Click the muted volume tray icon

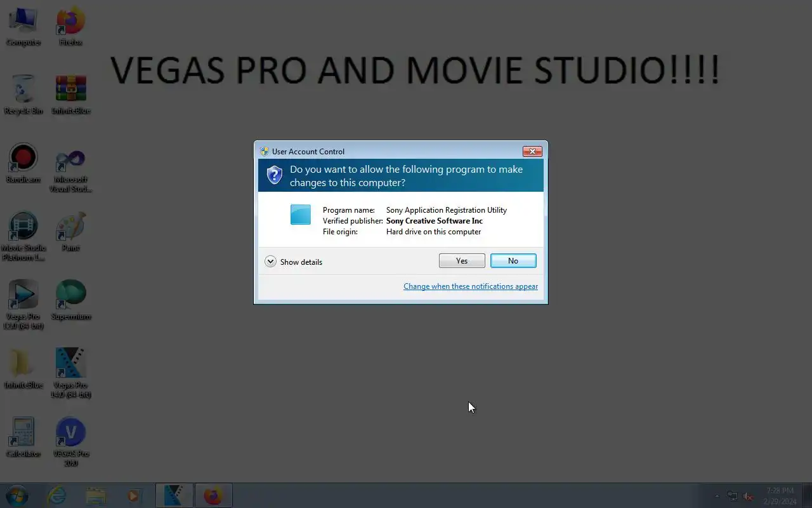point(749,496)
